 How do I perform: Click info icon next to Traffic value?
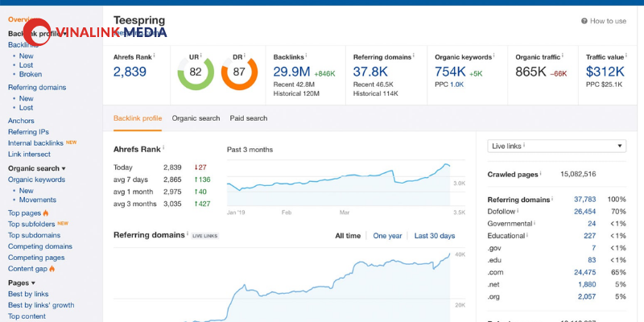point(626,56)
